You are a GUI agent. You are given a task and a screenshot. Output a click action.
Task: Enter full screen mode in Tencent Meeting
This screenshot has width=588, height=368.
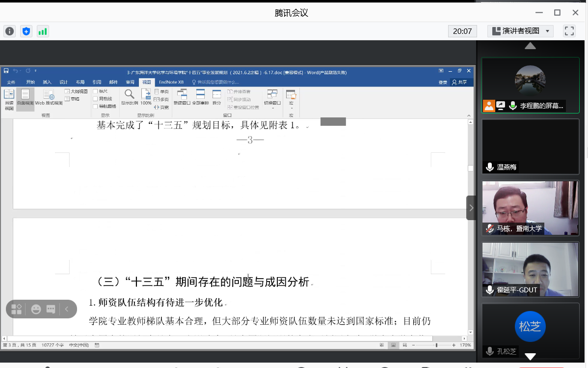[x=569, y=31]
